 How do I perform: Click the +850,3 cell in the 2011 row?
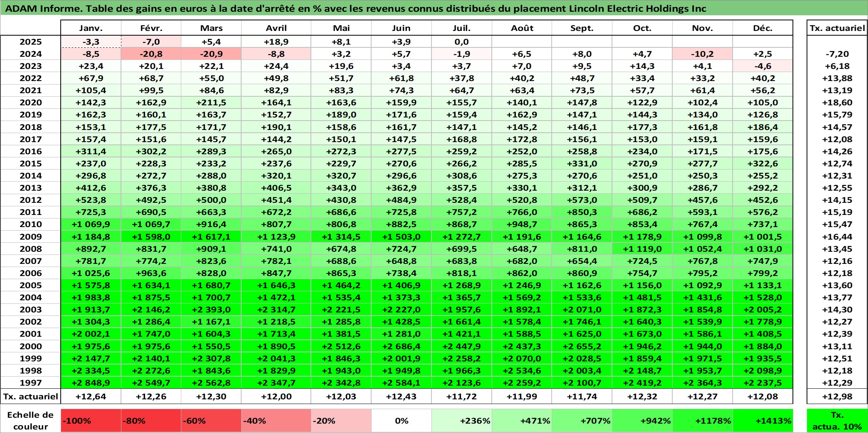[582, 212]
